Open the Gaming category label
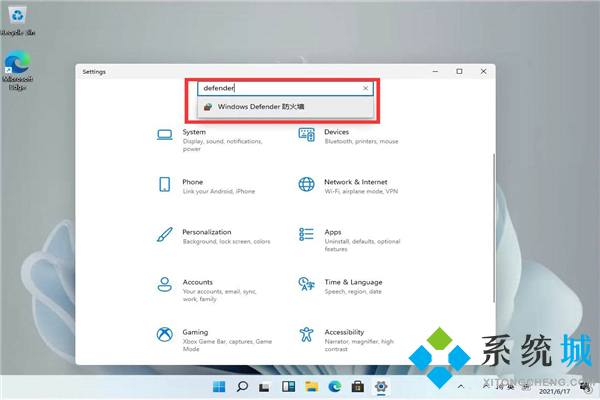 pyautogui.click(x=195, y=332)
